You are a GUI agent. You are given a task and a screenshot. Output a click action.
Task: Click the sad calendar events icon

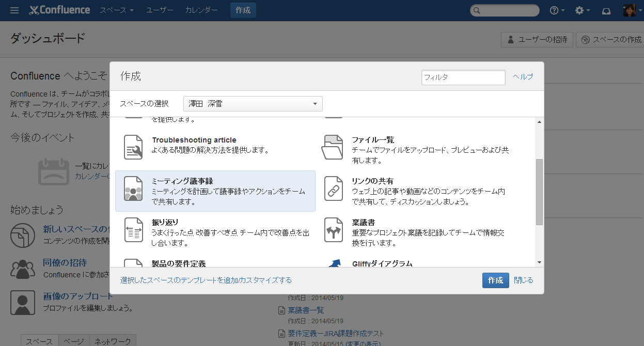54,171
